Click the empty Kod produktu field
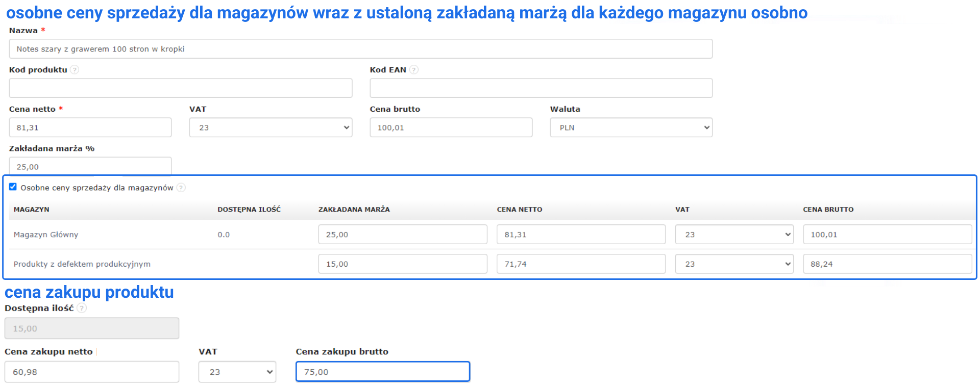The width and height of the screenshot is (980, 387). 181,88
